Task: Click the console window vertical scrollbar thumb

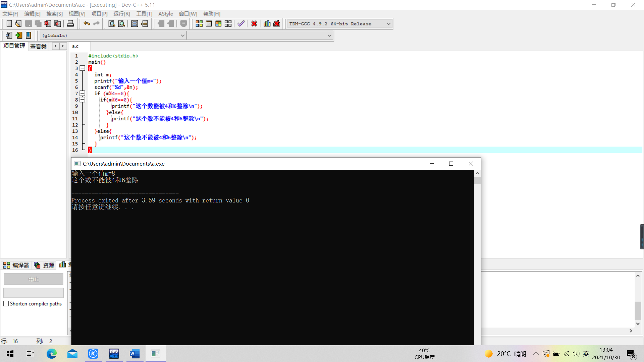Action: coord(477,181)
